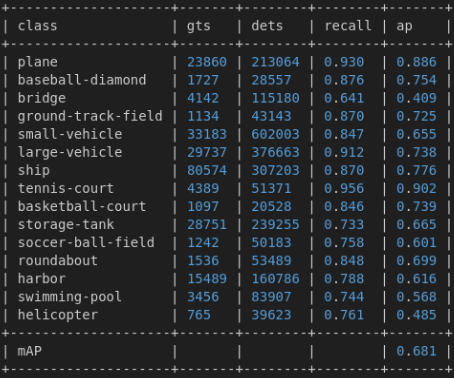The height and width of the screenshot is (378, 454).
Task: Click large-vehicle recall value 0.912
Action: (344, 152)
